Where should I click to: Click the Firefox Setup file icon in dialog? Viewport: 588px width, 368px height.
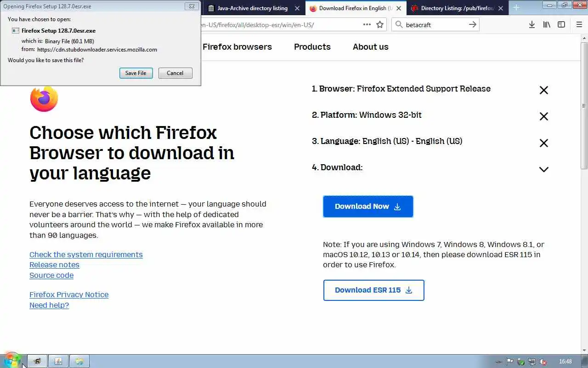[x=16, y=30]
